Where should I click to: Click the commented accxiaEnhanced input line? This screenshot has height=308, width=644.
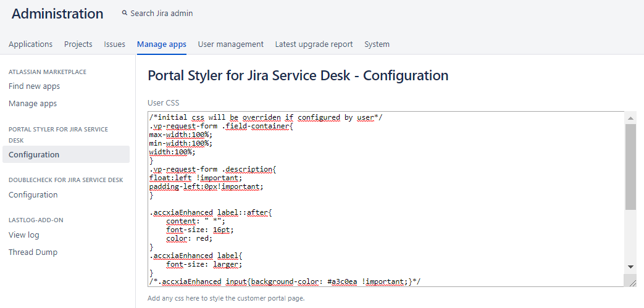(285, 281)
